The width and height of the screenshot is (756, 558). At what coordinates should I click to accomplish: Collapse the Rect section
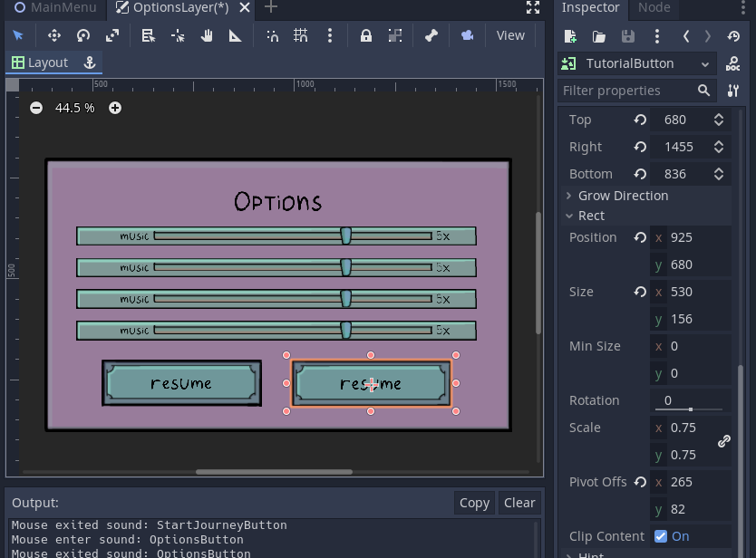(591, 216)
